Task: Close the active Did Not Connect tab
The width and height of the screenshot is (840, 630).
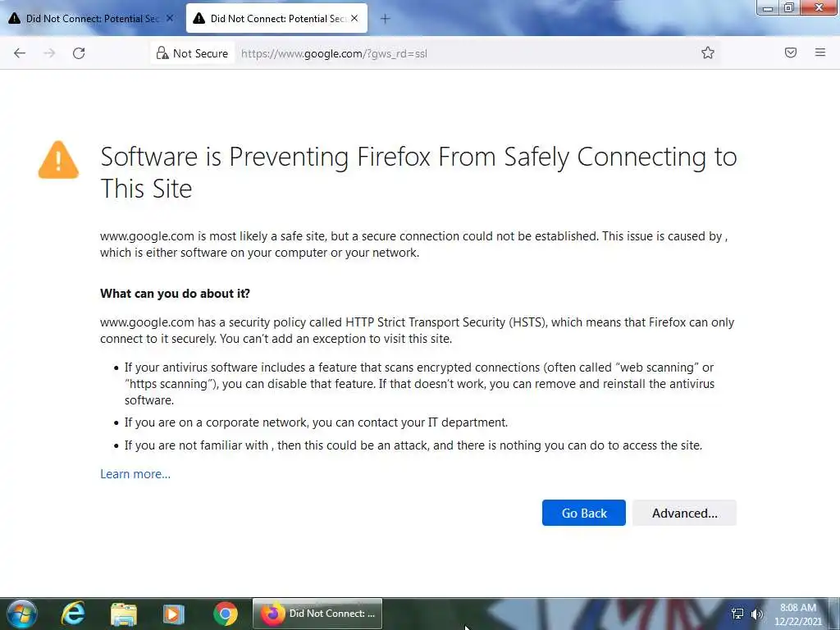Action: coord(354,18)
